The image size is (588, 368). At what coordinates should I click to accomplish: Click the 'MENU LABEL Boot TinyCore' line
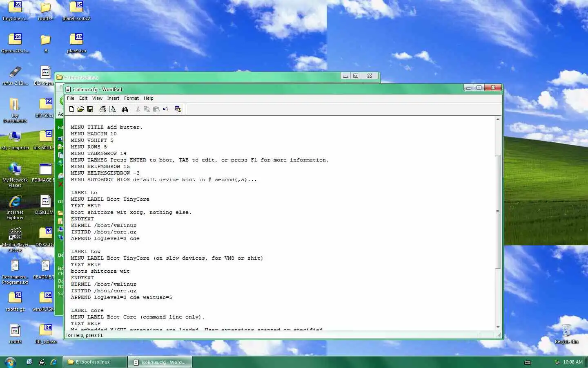pos(110,199)
